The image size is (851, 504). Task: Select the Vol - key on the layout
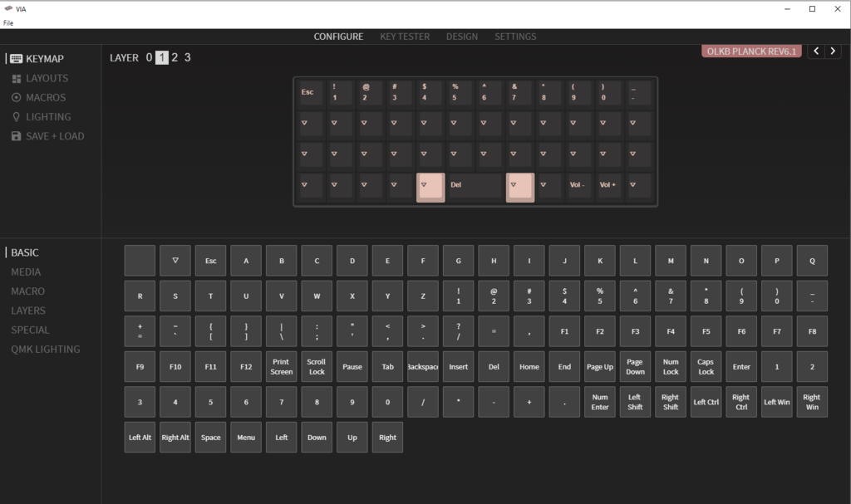pos(579,186)
